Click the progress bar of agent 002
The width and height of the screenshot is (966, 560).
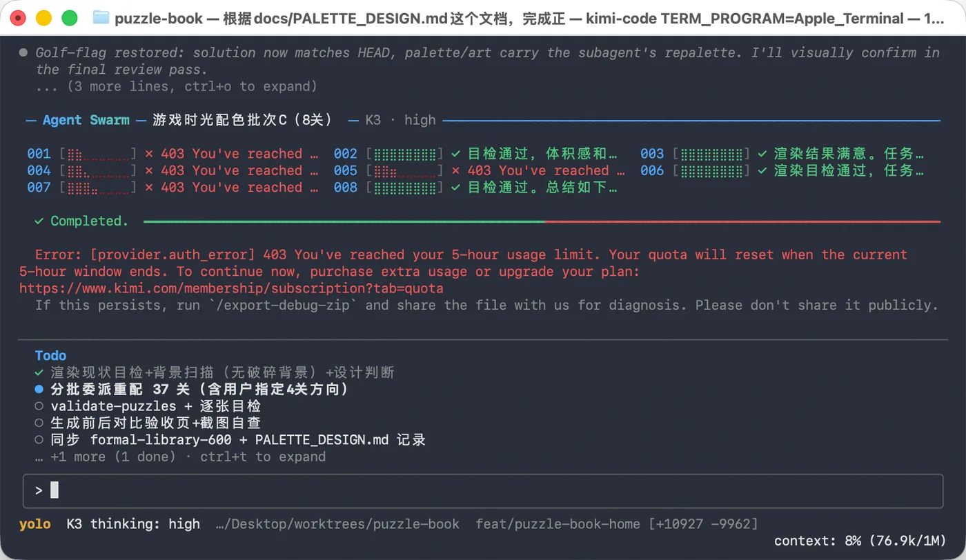(405, 154)
